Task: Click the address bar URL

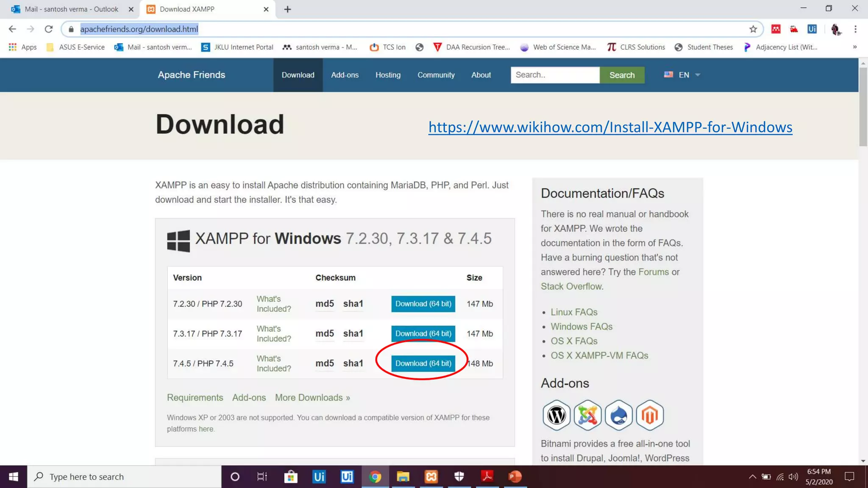Action: point(139,29)
